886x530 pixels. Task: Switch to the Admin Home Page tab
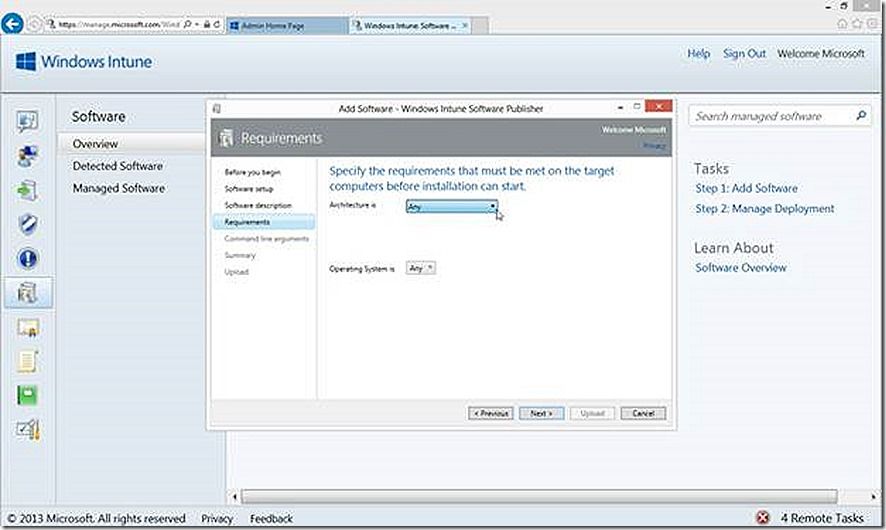pyautogui.click(x=288, y=25)
